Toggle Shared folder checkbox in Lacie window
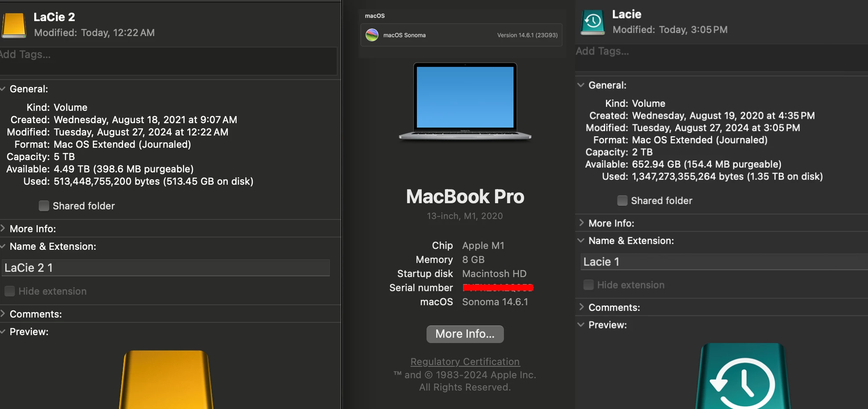Image resolution: width=868 pixels, height=409 pixels. [x=622, y=201]
